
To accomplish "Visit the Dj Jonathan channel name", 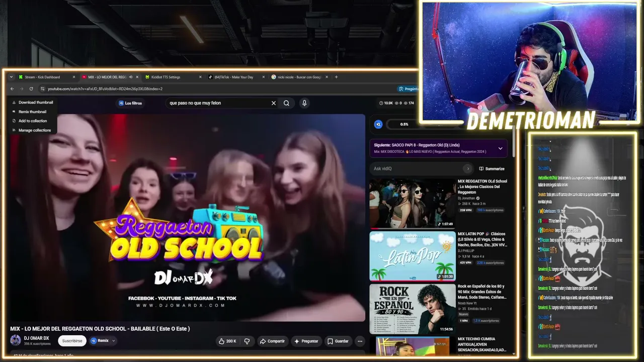I will pyautogui.click(x=466, y=198).
